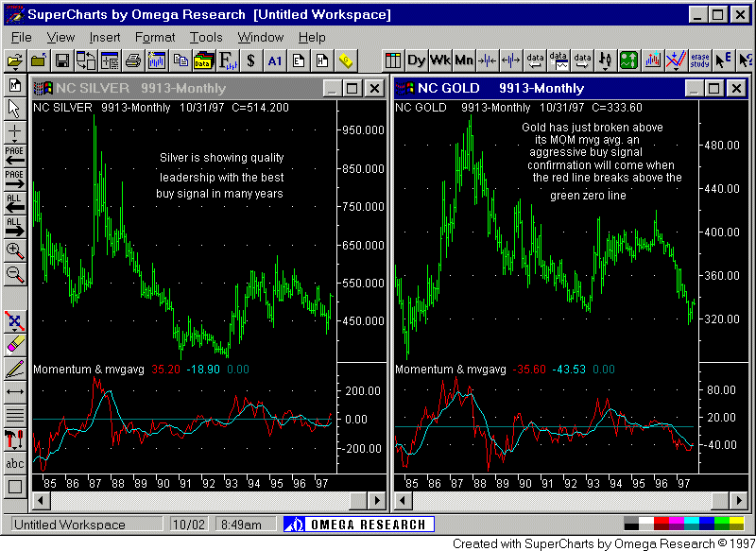
Task: Select the arrow pointer tool
Action: click(x=15, y=109)
